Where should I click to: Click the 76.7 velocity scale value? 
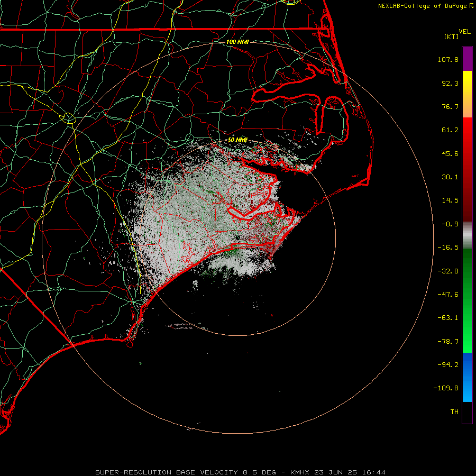450,106
